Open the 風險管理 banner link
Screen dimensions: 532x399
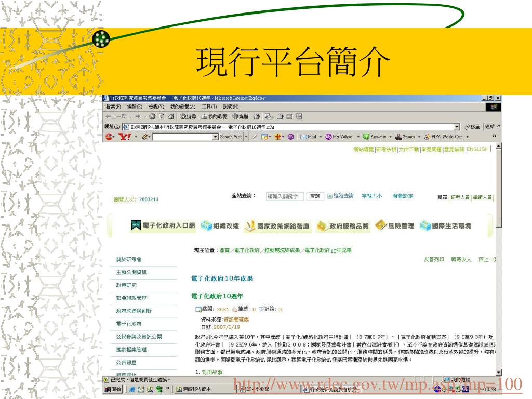point(395,226)
